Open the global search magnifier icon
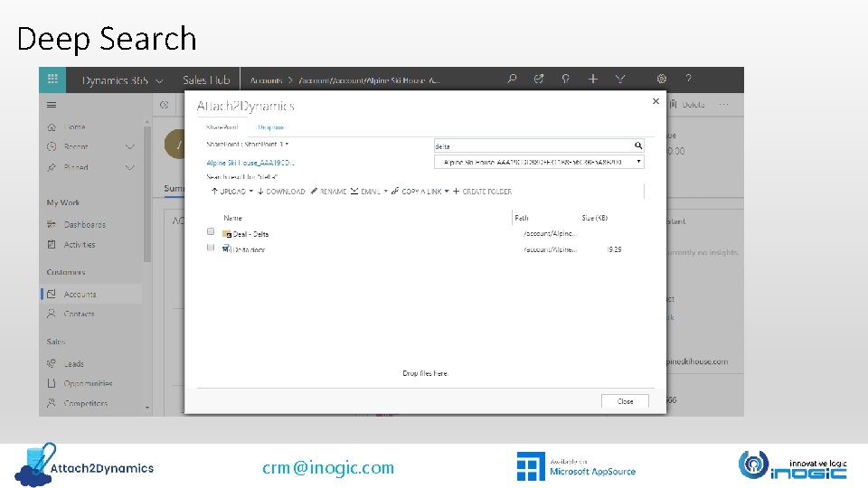The width and height of the screenshot is (868, 488). [512, 80]
